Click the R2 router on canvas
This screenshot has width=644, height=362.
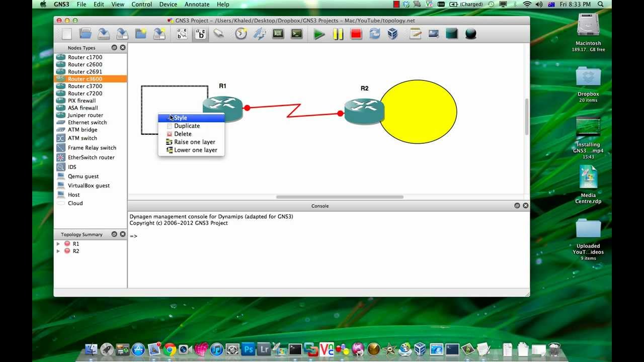pyautogui.click(x=364, y=111)
